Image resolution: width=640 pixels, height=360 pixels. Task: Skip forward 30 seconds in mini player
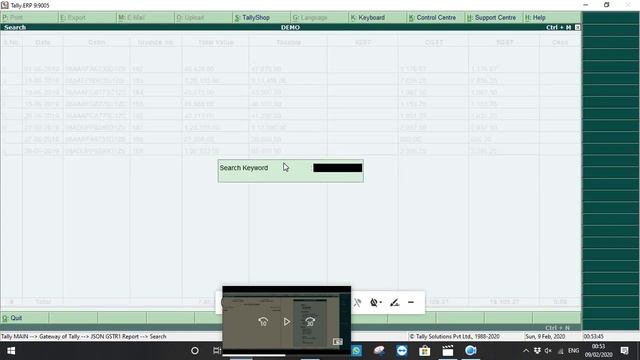(x=310, y=322)
